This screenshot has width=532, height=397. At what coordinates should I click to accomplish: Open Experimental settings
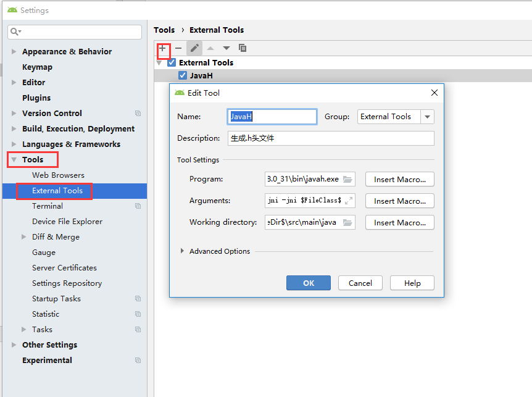click(x=47, y=361)
